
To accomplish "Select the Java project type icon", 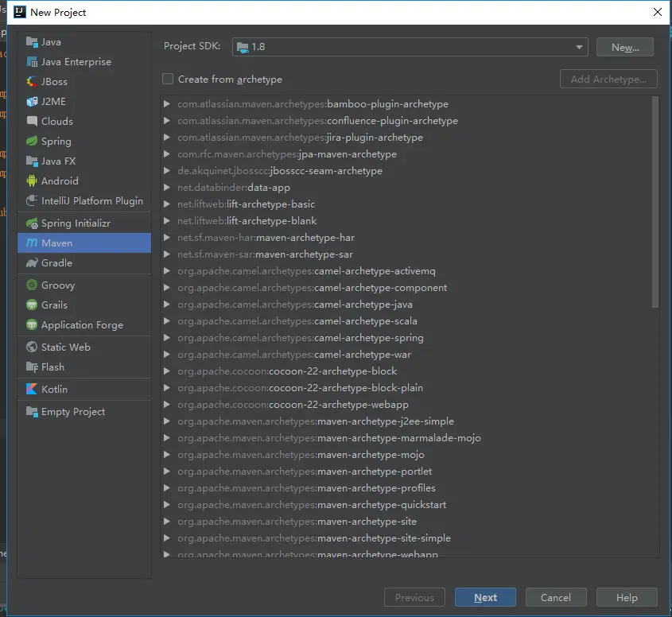I will [32, 42].
